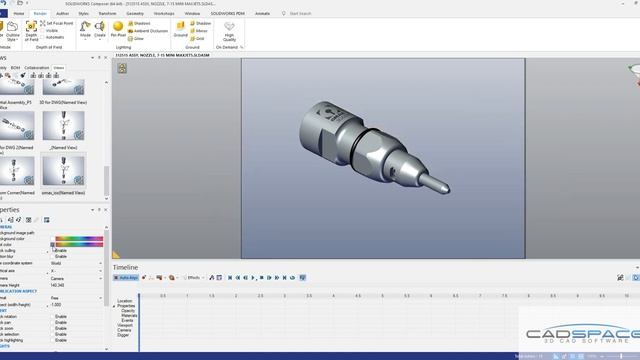
Task: Switch to the Styles tab
Action: point(84,13)
